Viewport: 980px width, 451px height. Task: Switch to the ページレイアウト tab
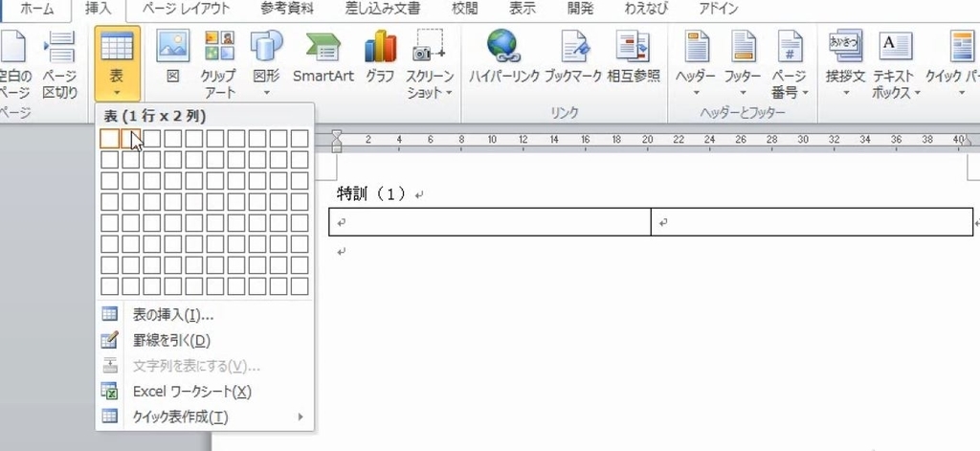pos(186,10)
